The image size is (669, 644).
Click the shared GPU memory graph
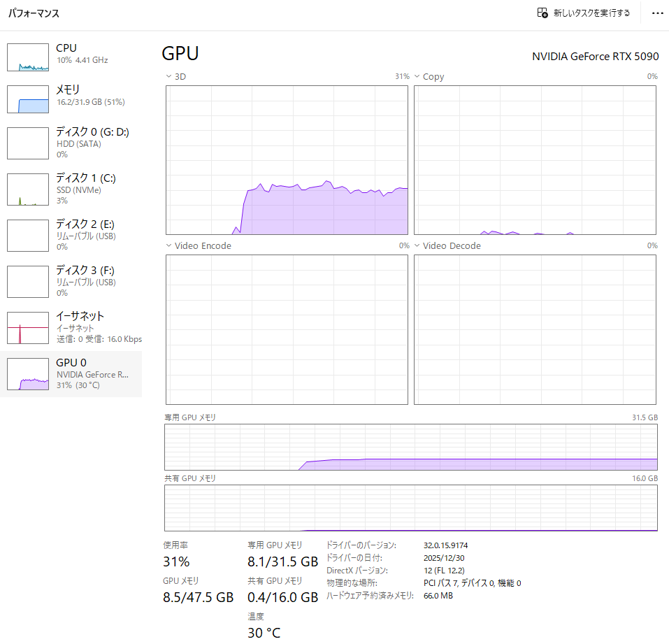click(x=411, y=508)
